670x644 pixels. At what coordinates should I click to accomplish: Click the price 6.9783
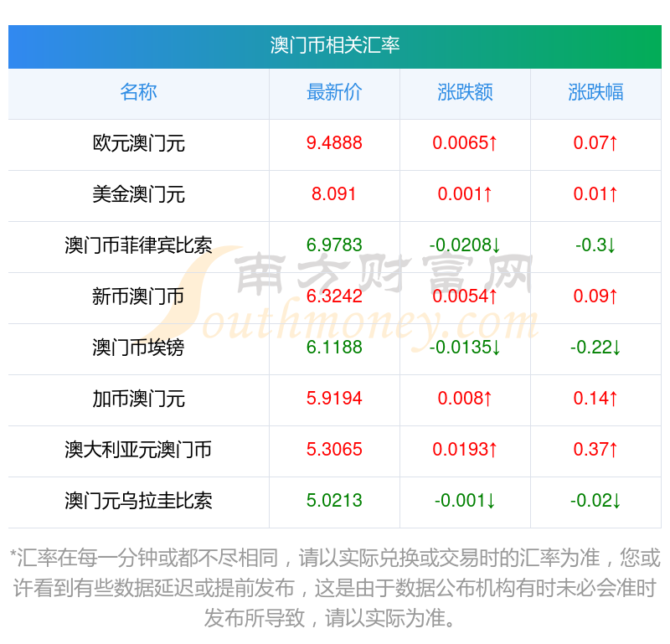334,245
